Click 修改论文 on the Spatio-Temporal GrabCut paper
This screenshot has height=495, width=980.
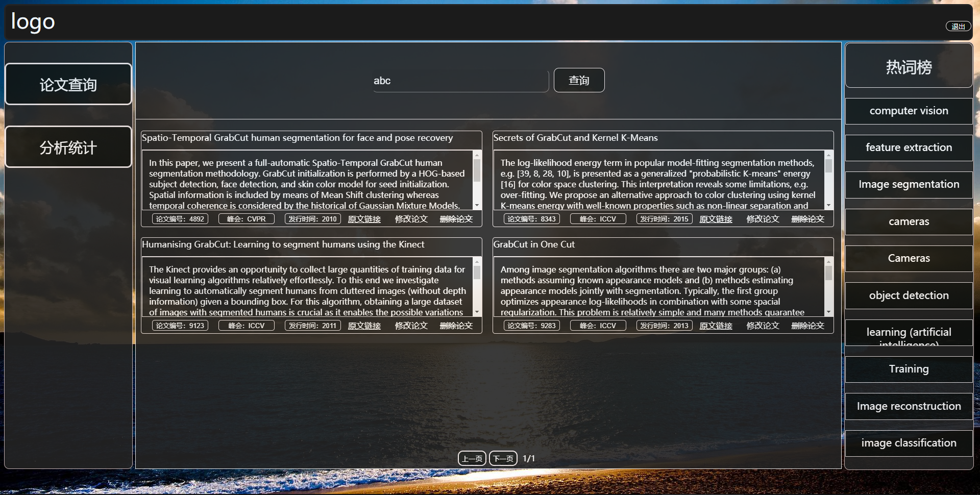coord(411,219)
